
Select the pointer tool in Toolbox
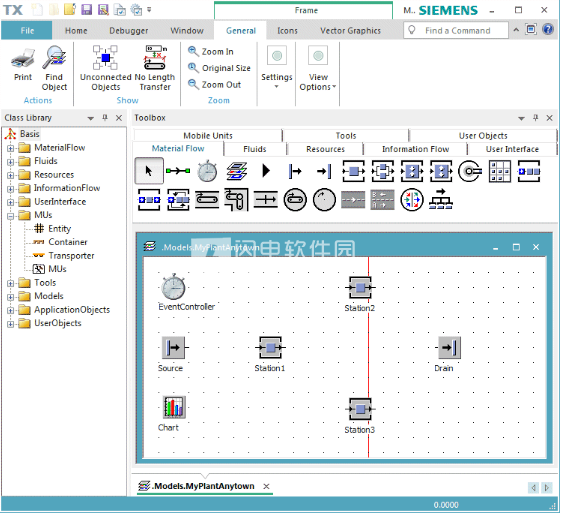tap(149, 171)
